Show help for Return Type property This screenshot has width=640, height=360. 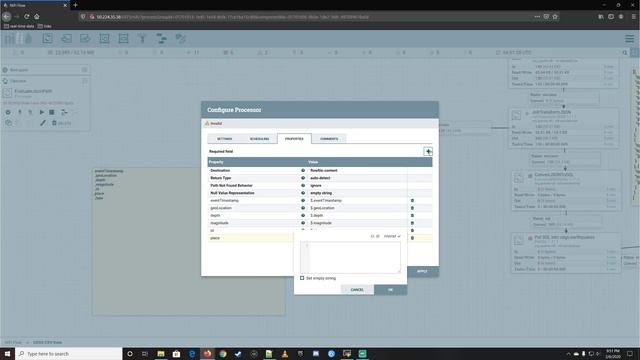[x=303, y=178]
